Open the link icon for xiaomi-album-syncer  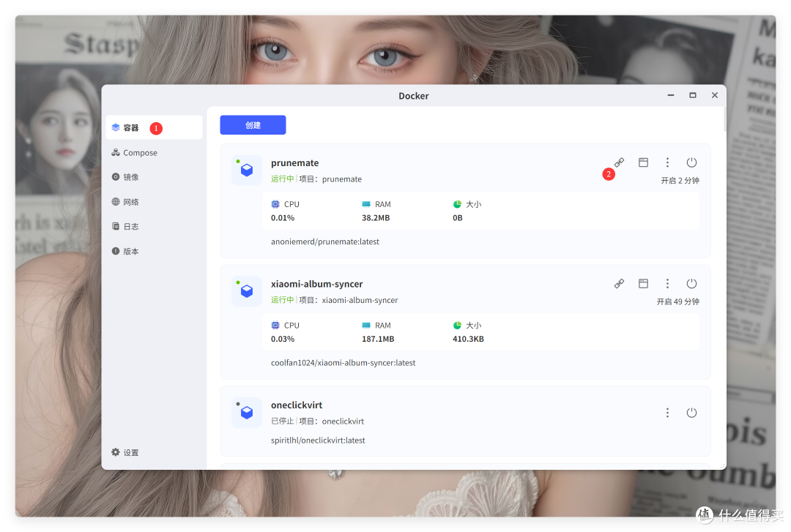619,283
